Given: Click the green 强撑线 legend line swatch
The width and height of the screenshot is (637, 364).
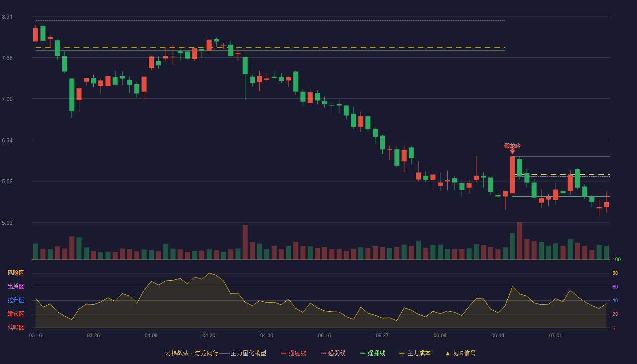Looking at the screenshot, I should click(363, 353).
